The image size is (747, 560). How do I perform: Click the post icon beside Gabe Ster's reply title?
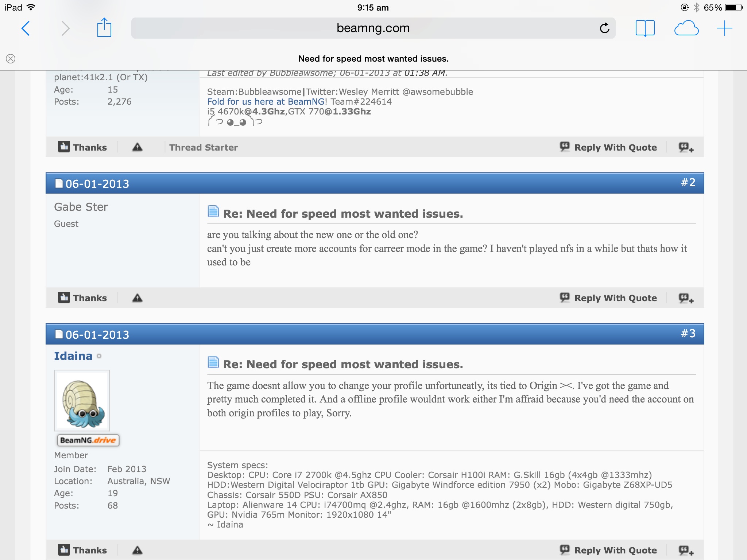(213, 211)
